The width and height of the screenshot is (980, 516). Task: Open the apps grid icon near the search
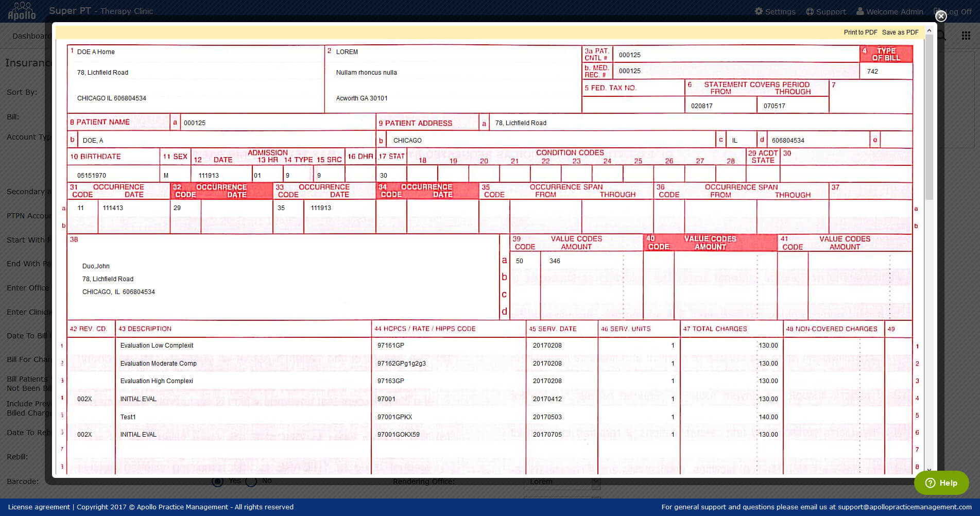tap(966, 35)
